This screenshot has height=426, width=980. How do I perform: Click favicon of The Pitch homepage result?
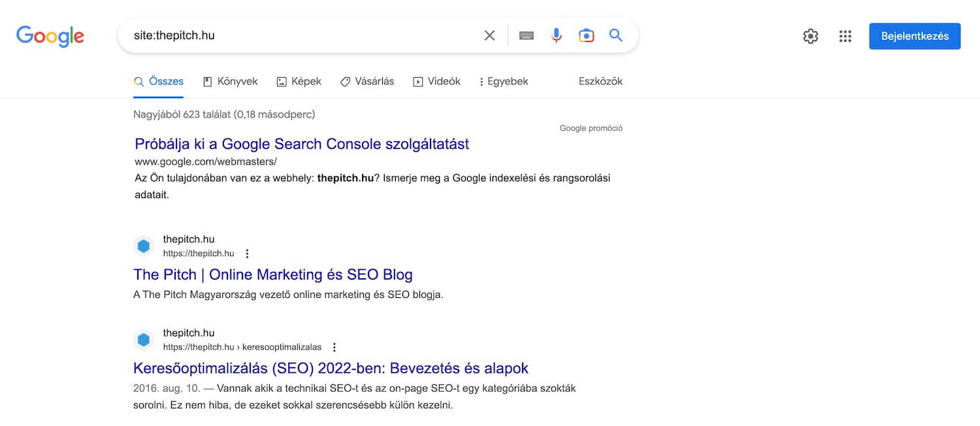[144, 246]
